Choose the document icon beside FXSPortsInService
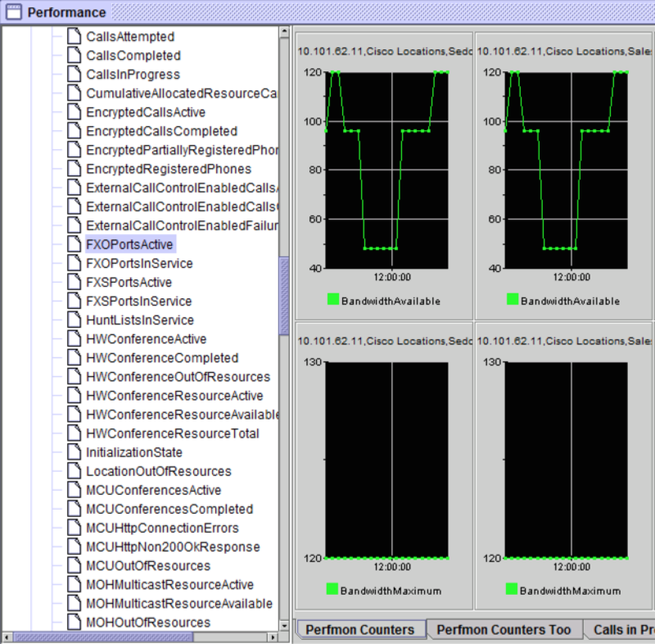Image resolution: width=655 pixels, height=644 pixels. tap(75, 301)
